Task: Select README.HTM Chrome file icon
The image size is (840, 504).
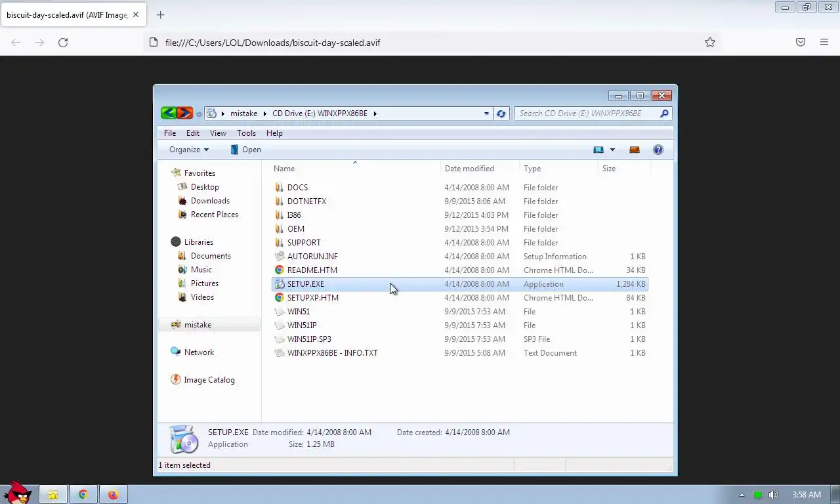Action: [280, 270]
